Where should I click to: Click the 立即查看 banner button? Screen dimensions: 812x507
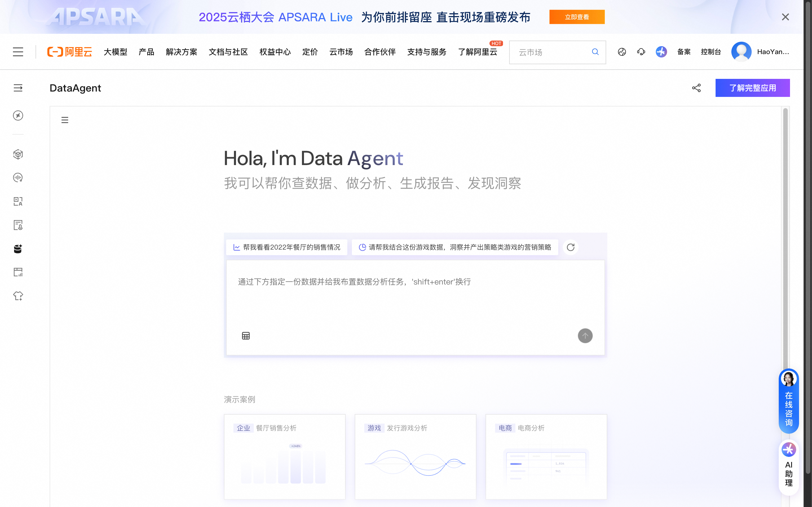coord(577,17)
